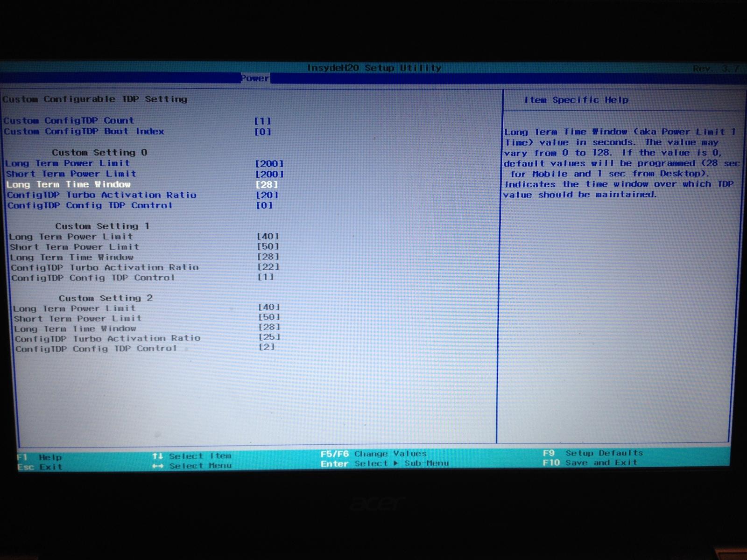Click Setting 2 Long Term Time Window value [28]
Viewport: 747px width, 560px height.
[x=269, y=327]
